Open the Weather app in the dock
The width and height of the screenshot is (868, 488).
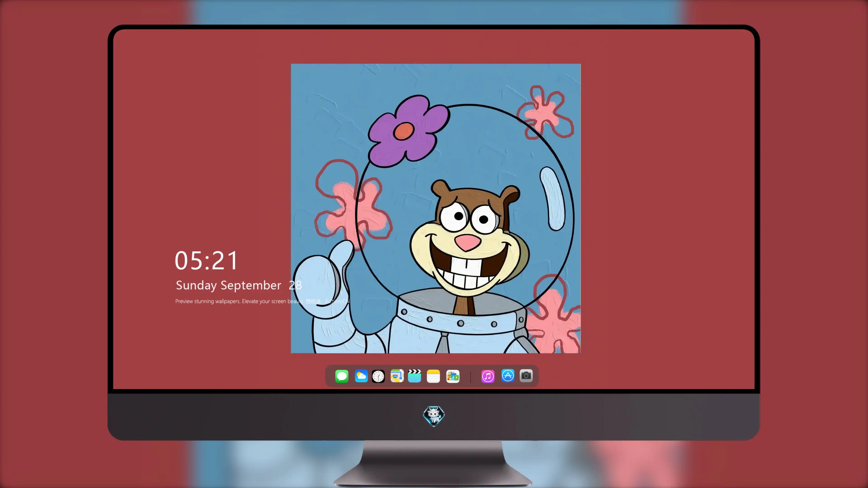tap(361, 376)
